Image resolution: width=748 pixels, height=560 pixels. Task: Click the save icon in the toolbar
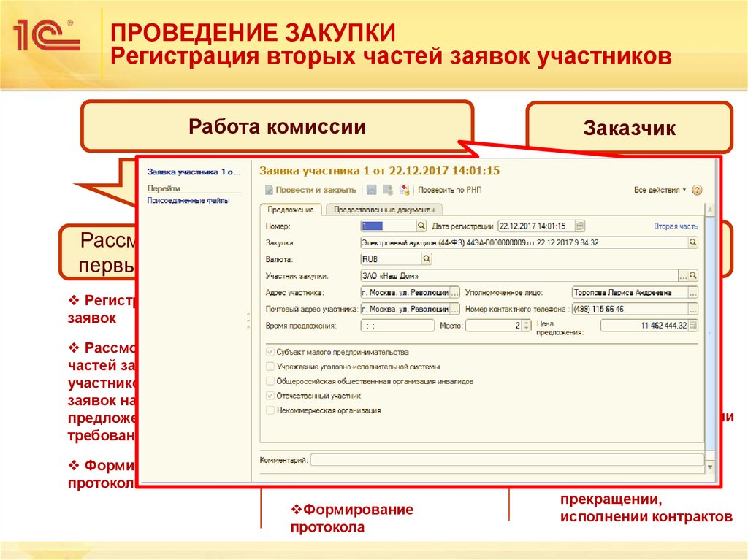point(372,189)
